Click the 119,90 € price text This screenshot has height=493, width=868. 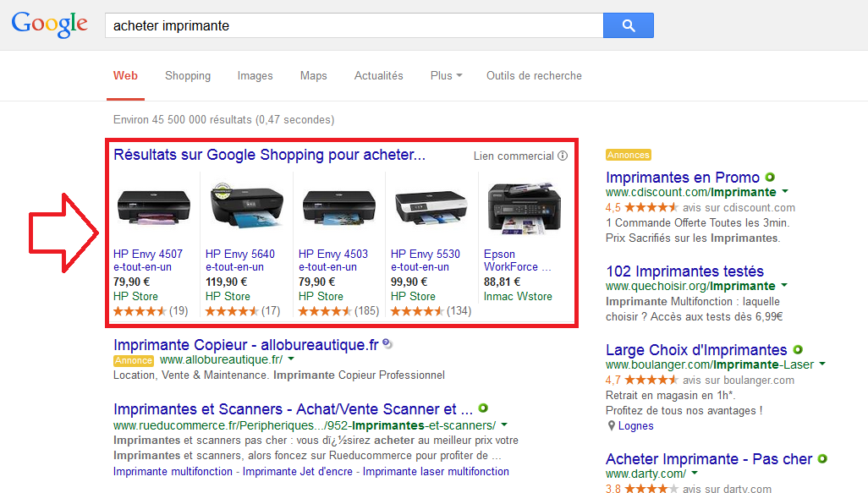coord(227,282)
